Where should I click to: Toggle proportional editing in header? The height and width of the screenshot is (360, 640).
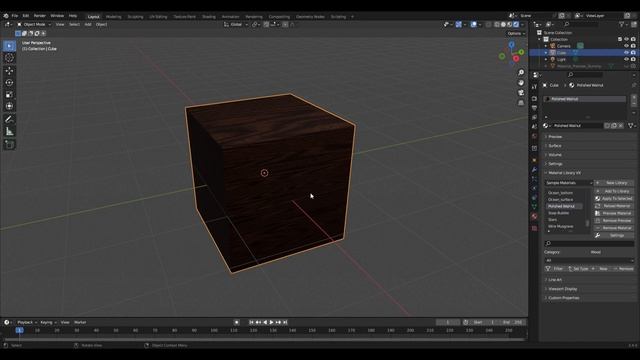pos(285,24)
